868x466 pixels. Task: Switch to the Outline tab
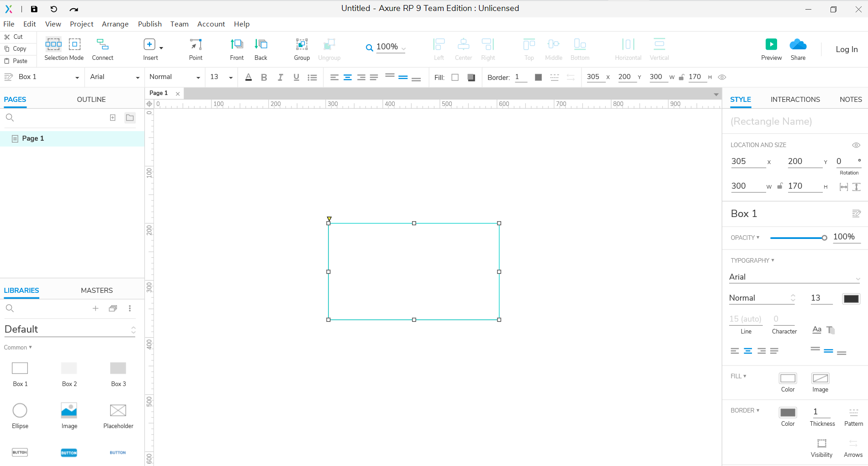coord(91,99)
